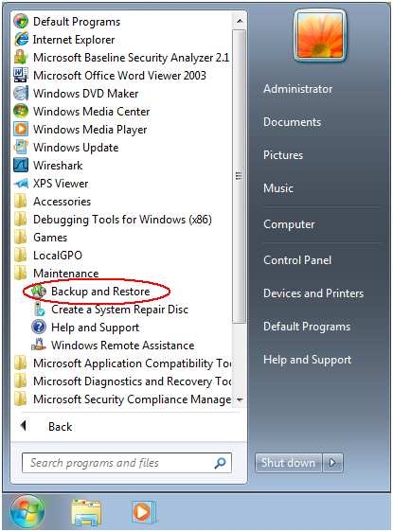Open Backup and Restore
The height and width of the screenshot is (532, 393).
pyautogui.click(x=100, y=292)
